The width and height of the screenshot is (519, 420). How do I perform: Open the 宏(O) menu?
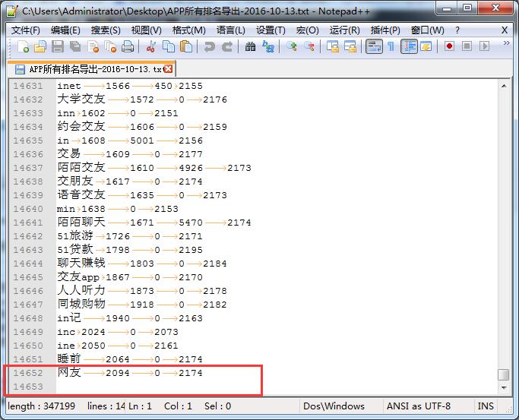pyautogui.click(x=307, y=30)
